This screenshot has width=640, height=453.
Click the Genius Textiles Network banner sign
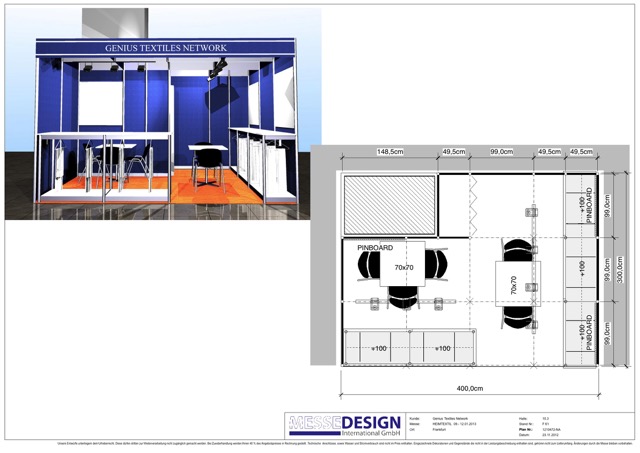[x=167, y=48]
